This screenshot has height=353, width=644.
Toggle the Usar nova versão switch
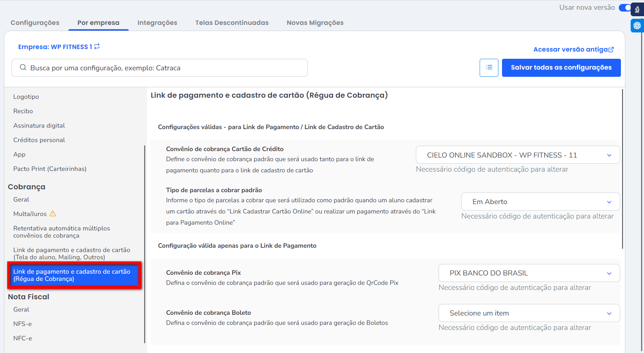coord(625,8)
